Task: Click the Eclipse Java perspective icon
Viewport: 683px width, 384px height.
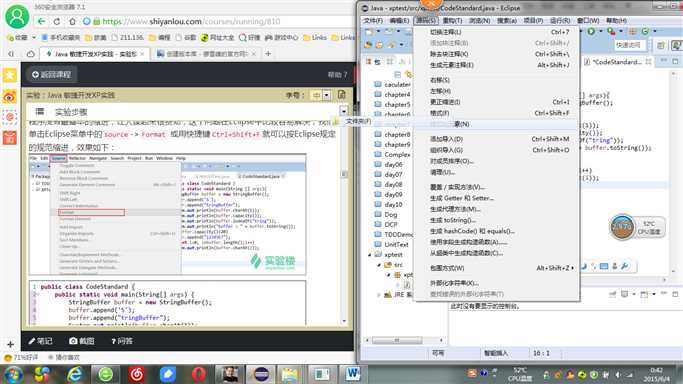Action: coord(676,45)
